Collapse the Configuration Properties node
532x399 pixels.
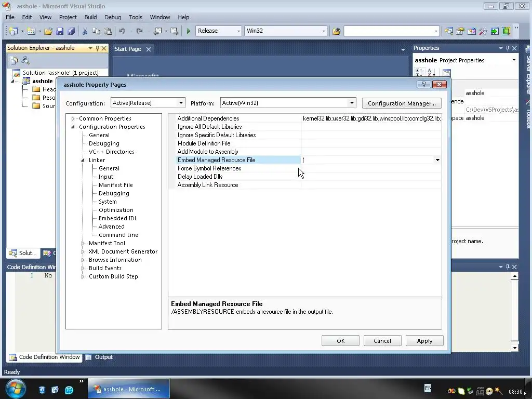pos(73,127)
